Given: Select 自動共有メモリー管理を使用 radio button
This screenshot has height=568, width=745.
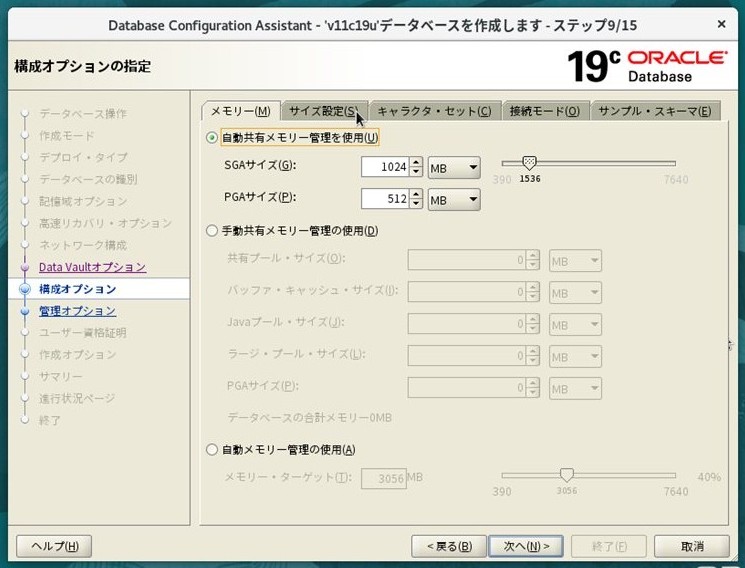Looking at the screenshot, I should 212,138.
